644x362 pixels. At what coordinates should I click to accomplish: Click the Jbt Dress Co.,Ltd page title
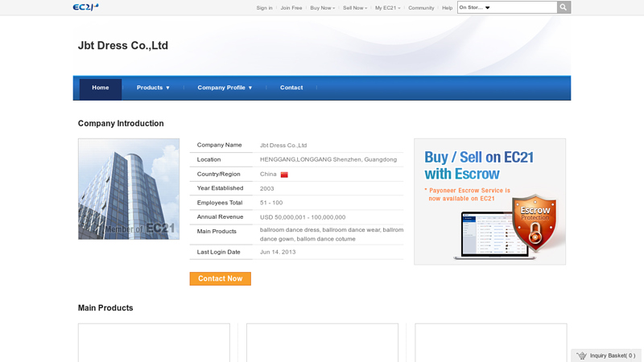tap(123, 45)
